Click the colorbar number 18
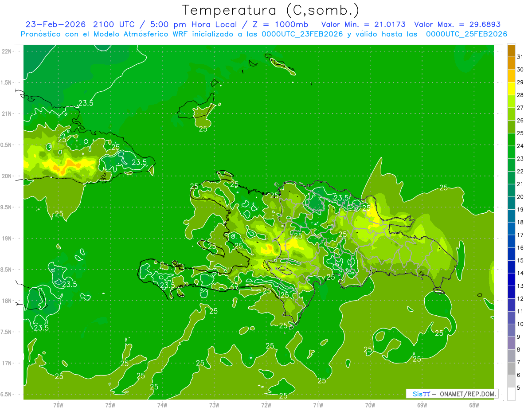 pos(520,222)
